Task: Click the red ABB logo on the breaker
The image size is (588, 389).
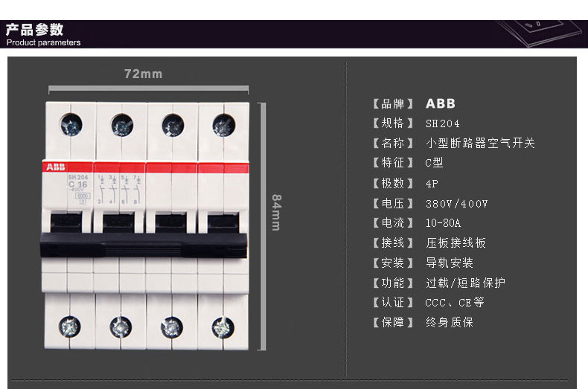Action: coord(56,167)
